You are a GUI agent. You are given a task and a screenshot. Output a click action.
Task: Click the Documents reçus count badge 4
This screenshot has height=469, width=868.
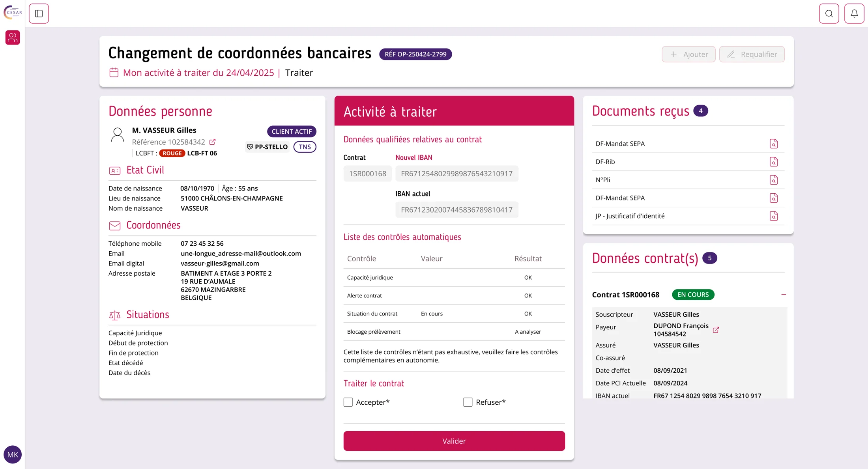[x=701, y=111]
